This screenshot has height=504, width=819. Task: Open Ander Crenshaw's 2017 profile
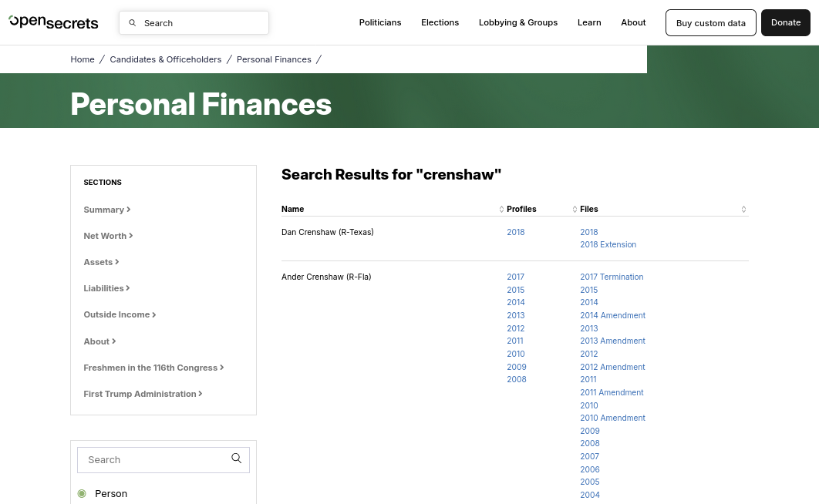[x=515, y=277]
